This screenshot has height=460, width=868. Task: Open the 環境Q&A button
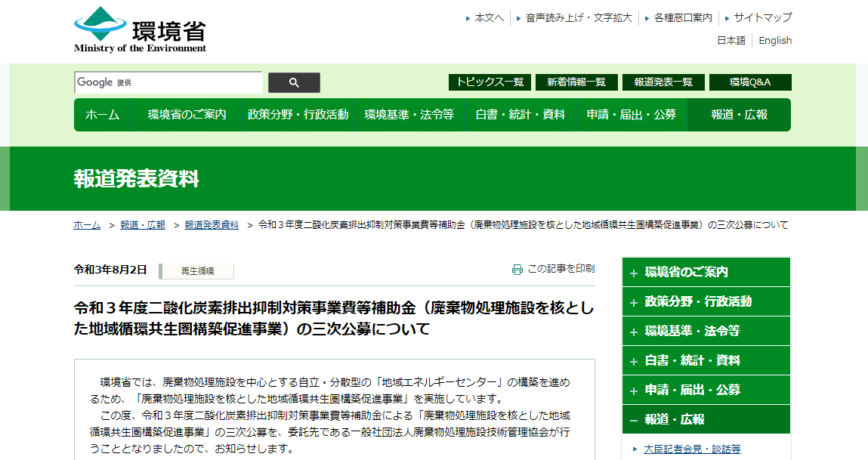pos(749,82)
